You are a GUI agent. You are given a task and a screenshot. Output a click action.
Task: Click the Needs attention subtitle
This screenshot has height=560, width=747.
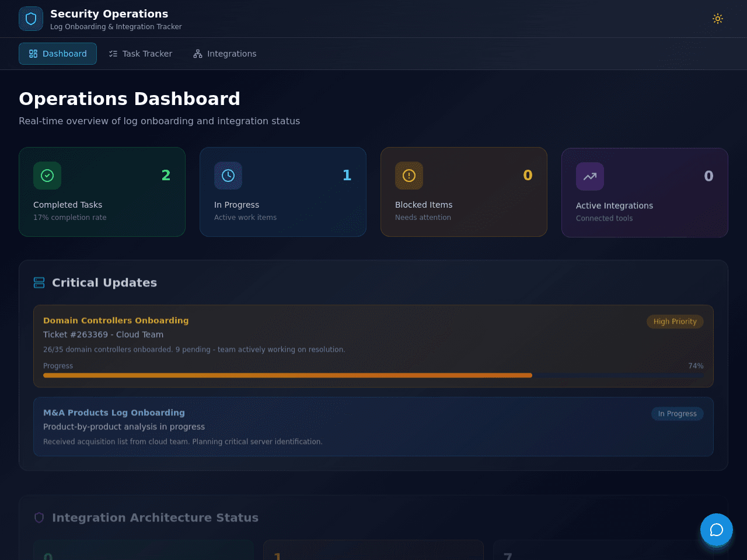pos(423,218)
